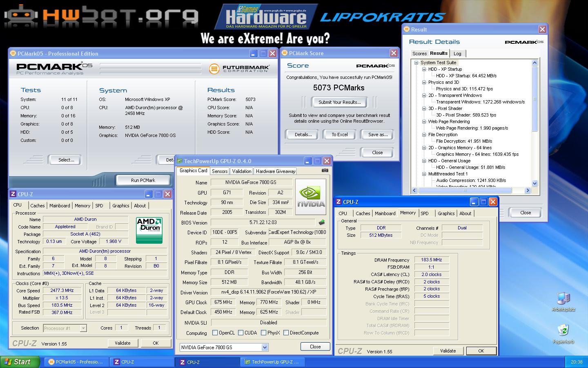Click the Futuremark Corporation logo
This screenshot has width=588, height=368.
[239, 69]
